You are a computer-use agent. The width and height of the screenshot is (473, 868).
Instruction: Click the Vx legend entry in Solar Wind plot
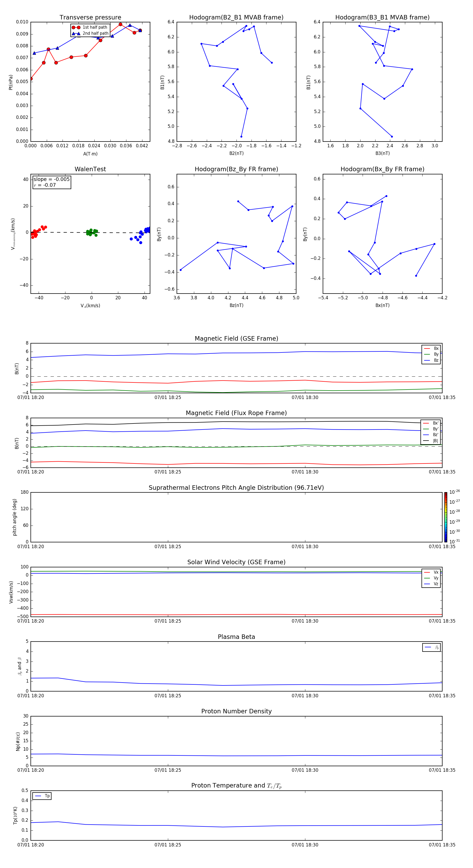pos(431,573)
